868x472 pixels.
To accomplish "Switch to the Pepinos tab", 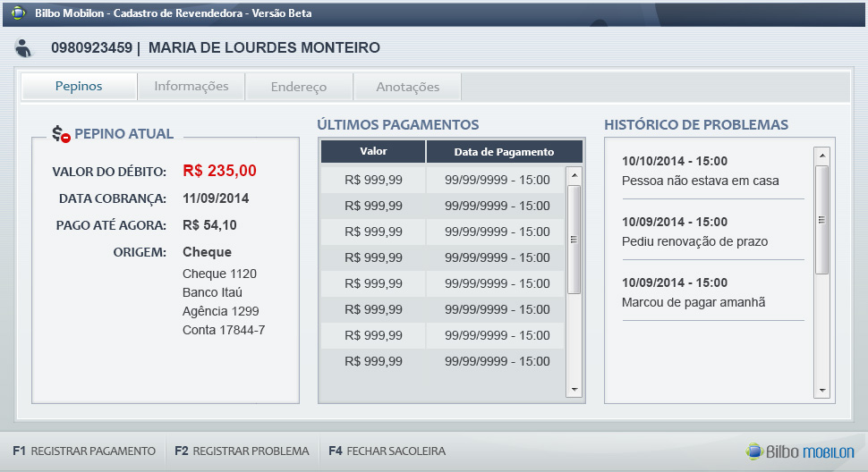I will (79, 87).
